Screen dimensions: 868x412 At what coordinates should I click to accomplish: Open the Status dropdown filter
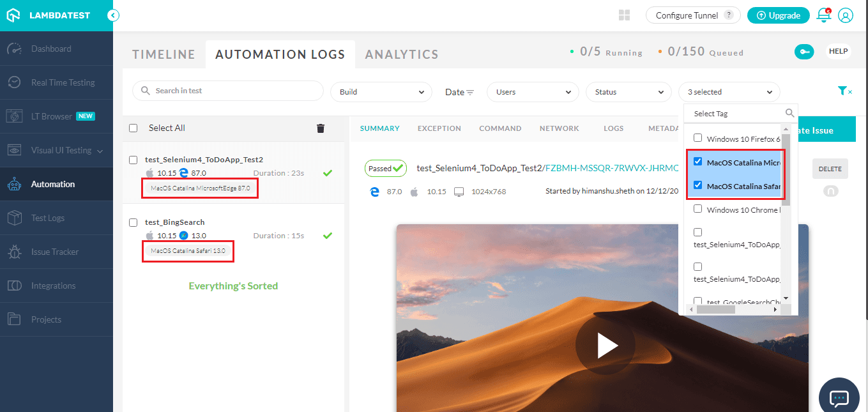pos(628,92)
